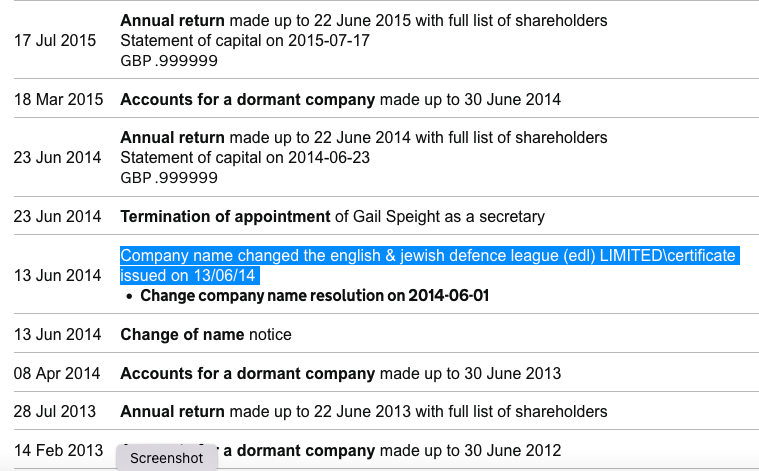The image size is (759, 471).
Task: Click Statement of capital on 2014-06-23
Action: click(245, 158)
